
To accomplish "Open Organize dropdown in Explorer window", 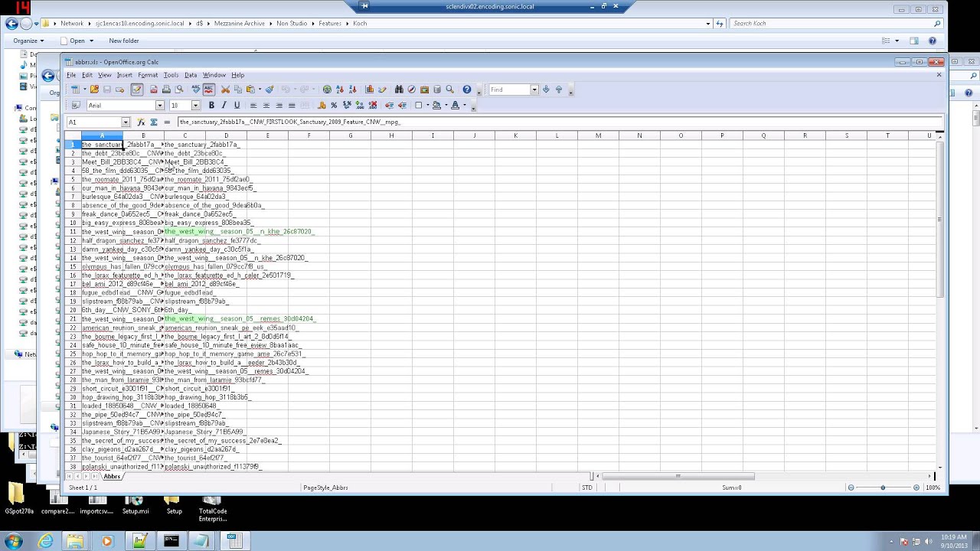I will coord(28,41).
